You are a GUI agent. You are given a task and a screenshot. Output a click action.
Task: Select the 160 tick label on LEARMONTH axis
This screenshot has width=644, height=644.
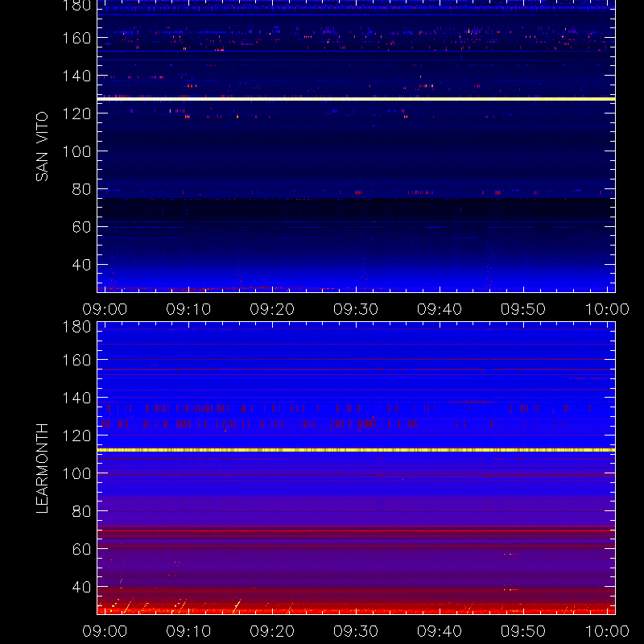[x=76, y=360]
